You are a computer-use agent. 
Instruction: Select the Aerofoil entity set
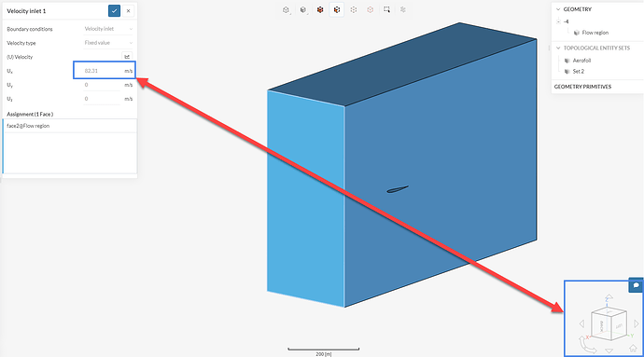coord(581,61)
